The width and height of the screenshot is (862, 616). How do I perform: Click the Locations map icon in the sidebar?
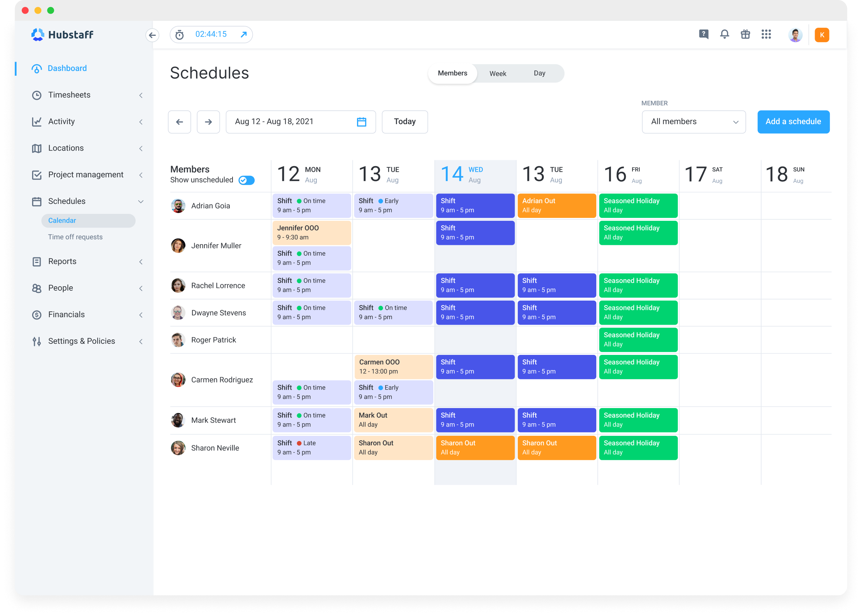[x=37, y=148]
